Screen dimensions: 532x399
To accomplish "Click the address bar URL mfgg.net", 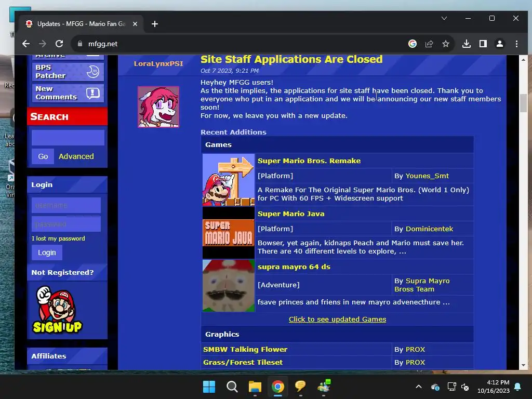I will 103,44.
